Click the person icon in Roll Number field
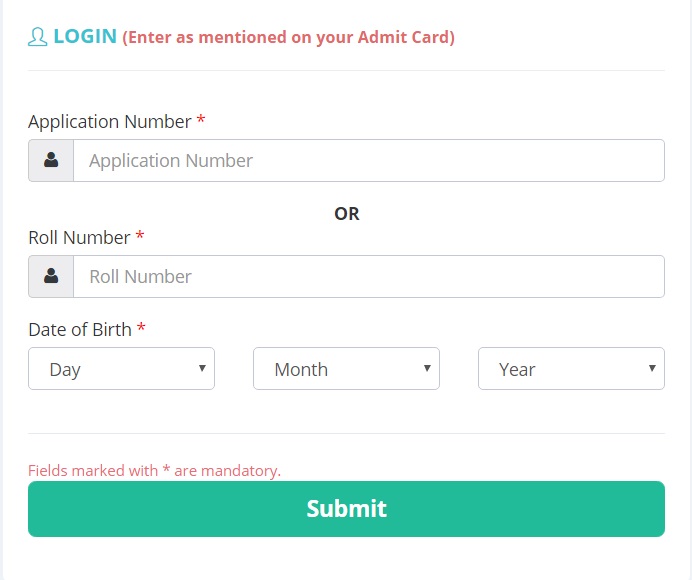This screenshot has width=692, height=580. (51, 276)
